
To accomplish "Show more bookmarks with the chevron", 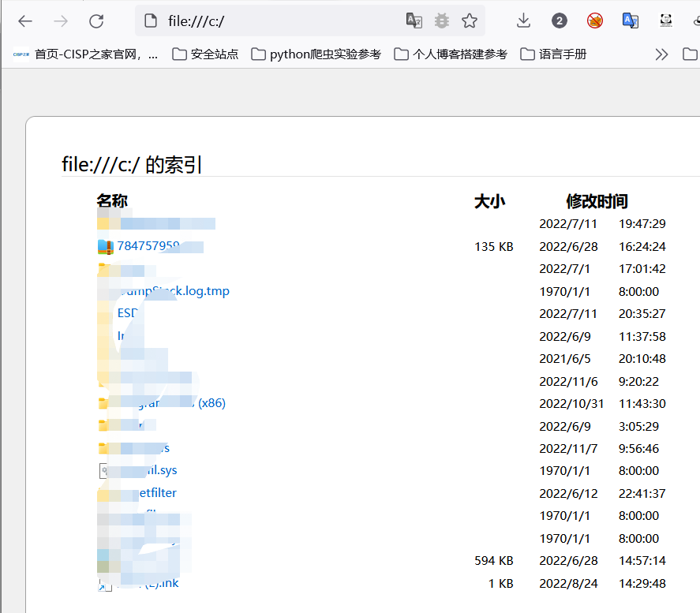I will (x=661, y=54).
